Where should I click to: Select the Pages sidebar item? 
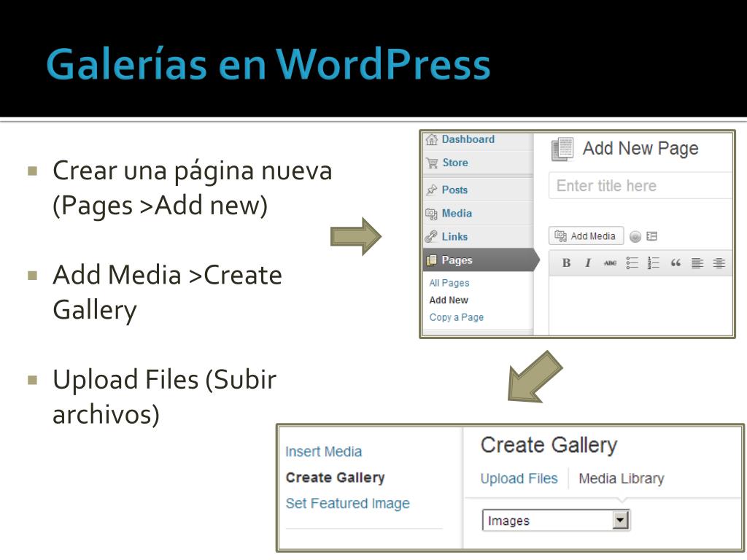[x=480, y=260]
